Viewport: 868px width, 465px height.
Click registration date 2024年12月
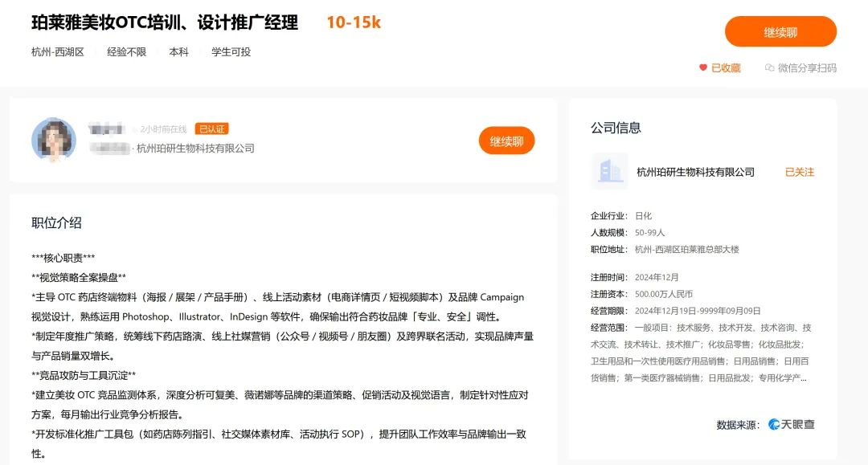pyautogui.click(x=657, y=277)
